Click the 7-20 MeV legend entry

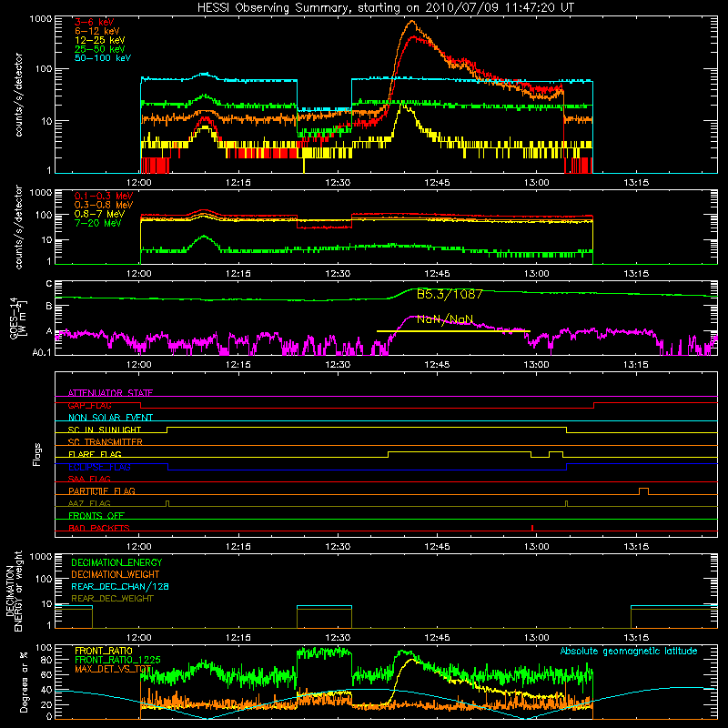98,223
